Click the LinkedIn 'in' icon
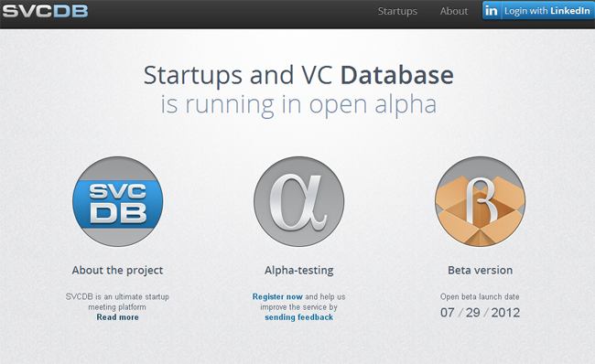 click(492, 11)
